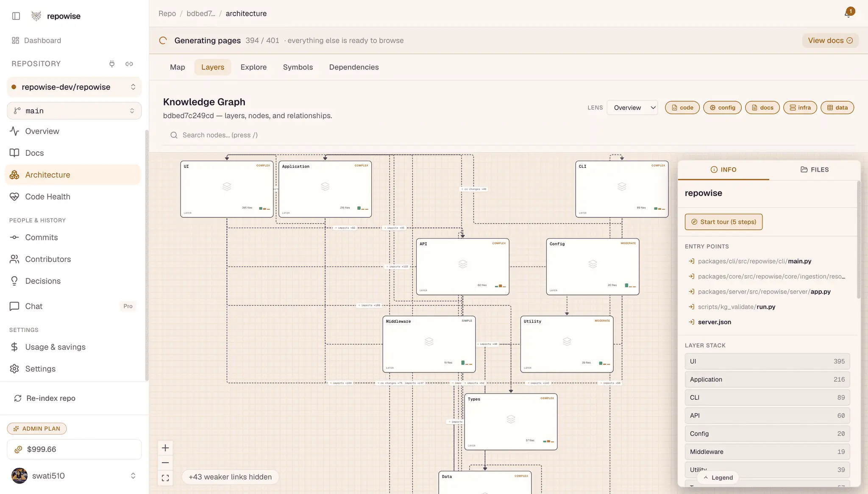
Task: Click View docs button
Action: click(830, 40)
